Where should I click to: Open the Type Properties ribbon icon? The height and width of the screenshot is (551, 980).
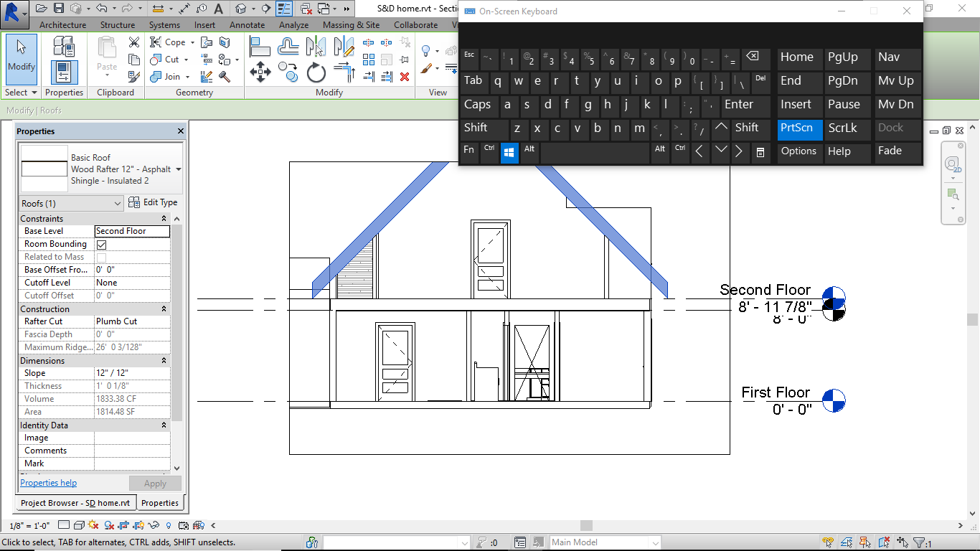coord(64,46)
